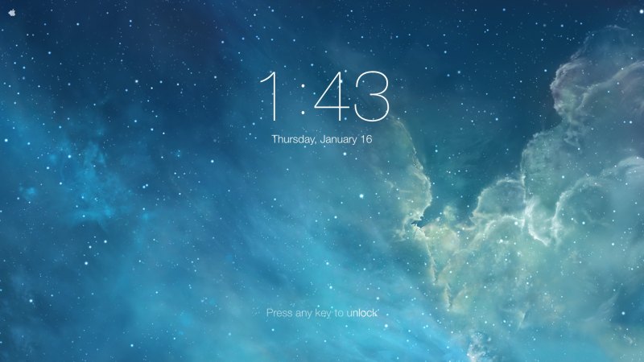Click the 1:43 clock display

[324, 97]
